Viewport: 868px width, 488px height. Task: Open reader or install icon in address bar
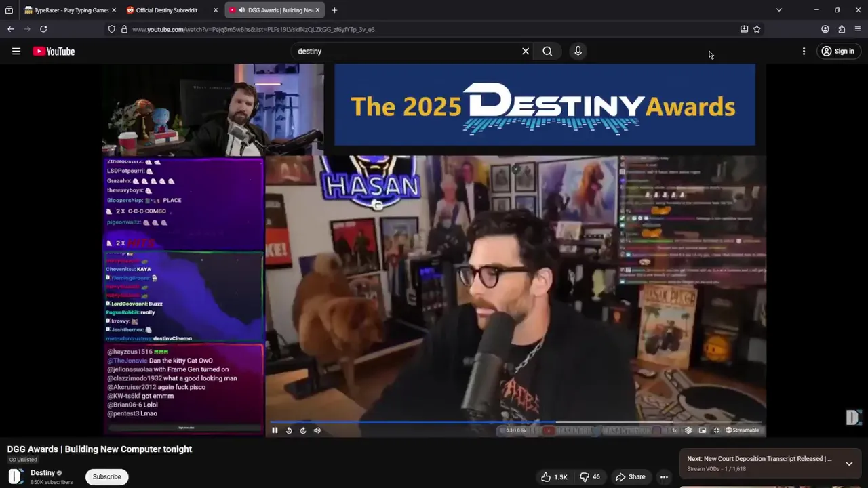[x=744, y=29]
